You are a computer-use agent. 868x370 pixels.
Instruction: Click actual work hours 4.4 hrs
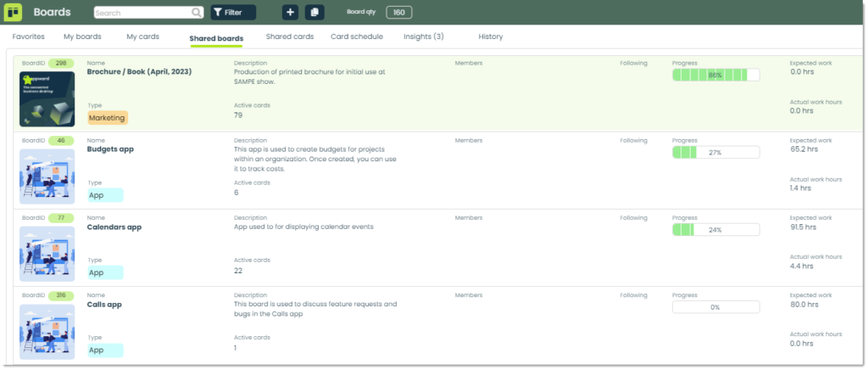(x=802, y=266)
